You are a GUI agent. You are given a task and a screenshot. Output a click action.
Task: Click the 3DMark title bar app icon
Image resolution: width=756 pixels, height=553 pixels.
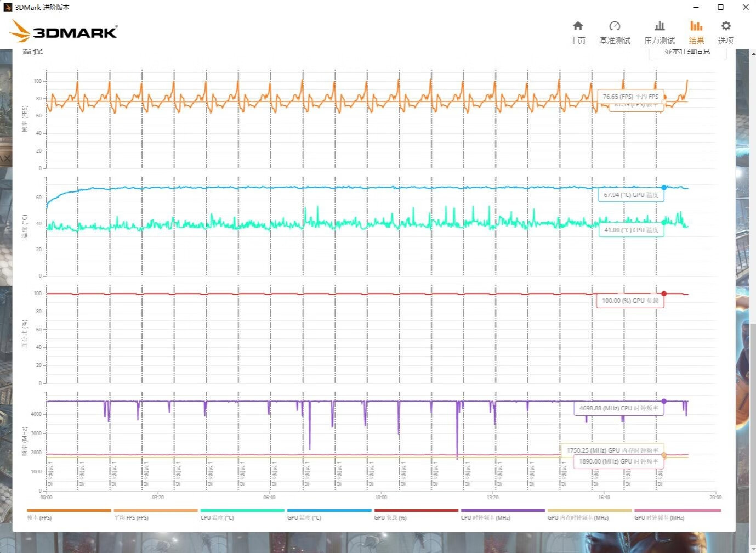pyautogui.click(x=8, y=7)
